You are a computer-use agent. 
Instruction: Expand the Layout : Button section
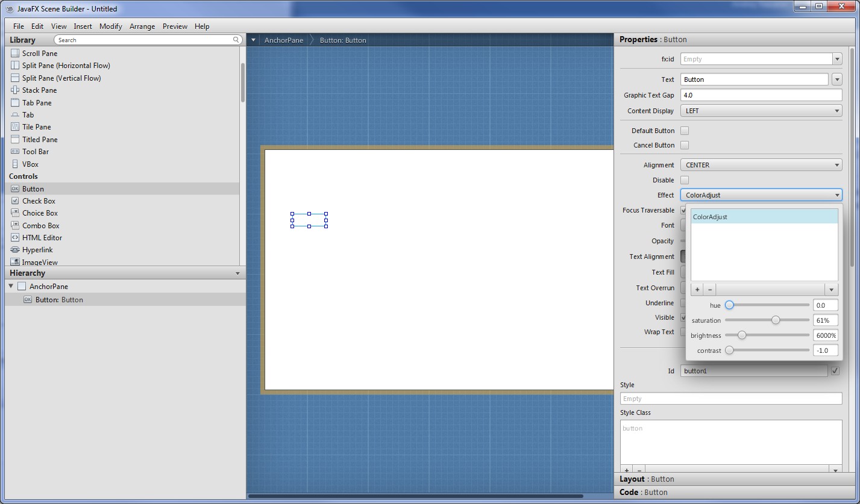pos(647,479)
